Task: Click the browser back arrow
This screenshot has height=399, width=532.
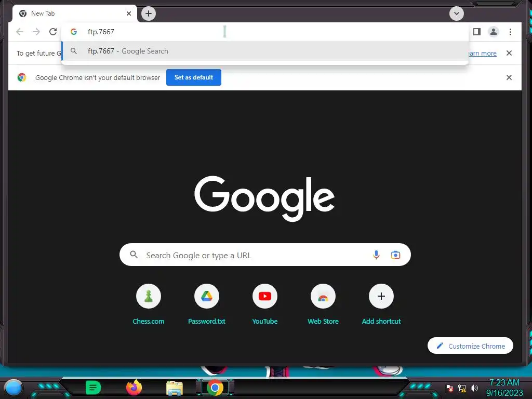Action: [20, 32]
